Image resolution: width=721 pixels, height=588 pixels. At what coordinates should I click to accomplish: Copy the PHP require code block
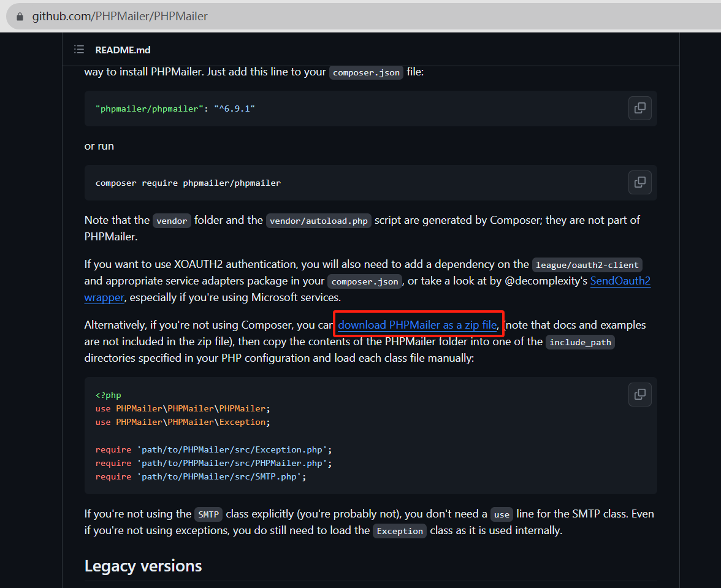(639, 394)
